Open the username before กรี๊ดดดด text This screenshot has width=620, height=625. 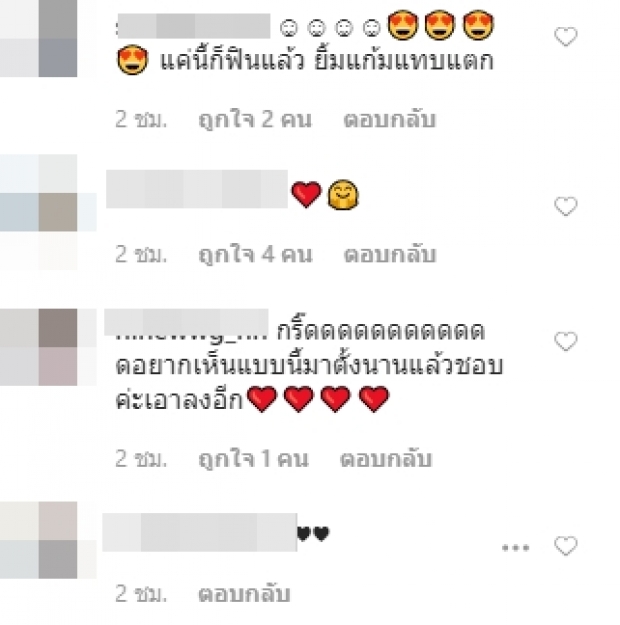coord(186,323)
